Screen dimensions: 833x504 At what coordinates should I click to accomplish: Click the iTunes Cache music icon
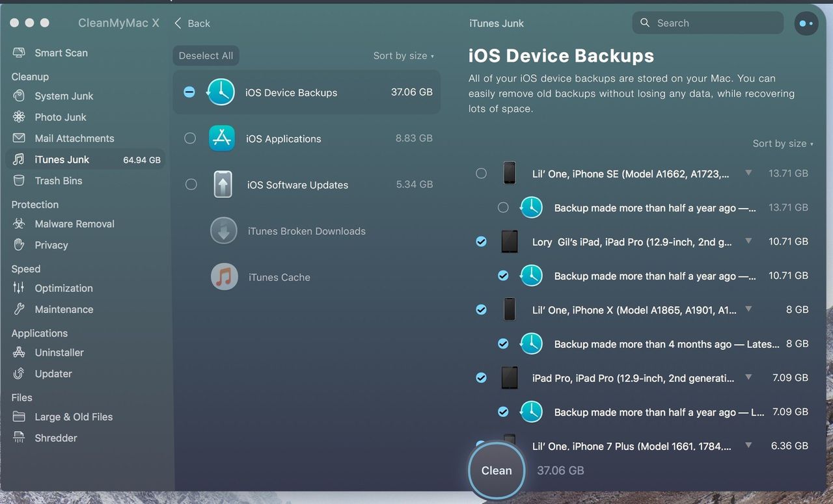click(224, 277)
